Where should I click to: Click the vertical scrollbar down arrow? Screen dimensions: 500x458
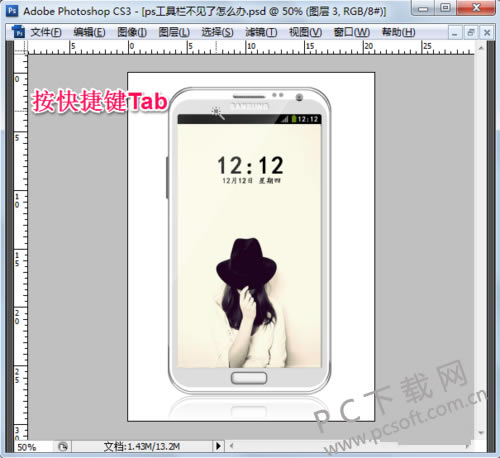tap(481, 433)
